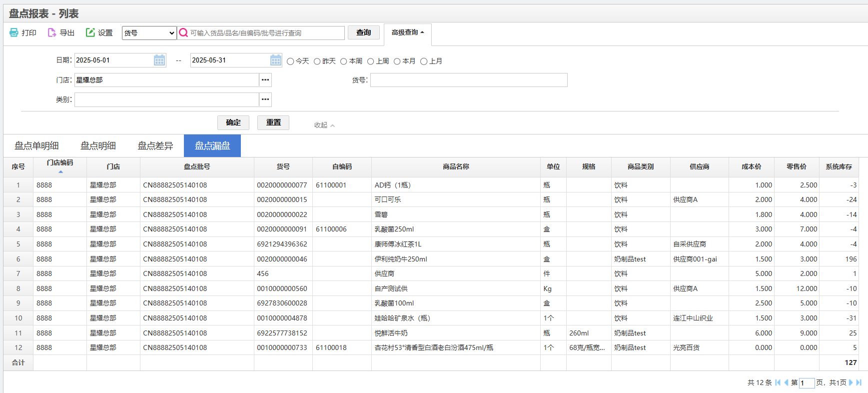Click the 供应商 column header
Screen dimensions: 868x393
[x=699, y=167]
